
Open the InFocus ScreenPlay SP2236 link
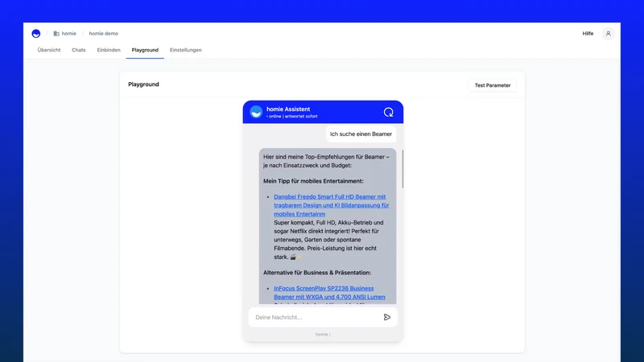329,293
